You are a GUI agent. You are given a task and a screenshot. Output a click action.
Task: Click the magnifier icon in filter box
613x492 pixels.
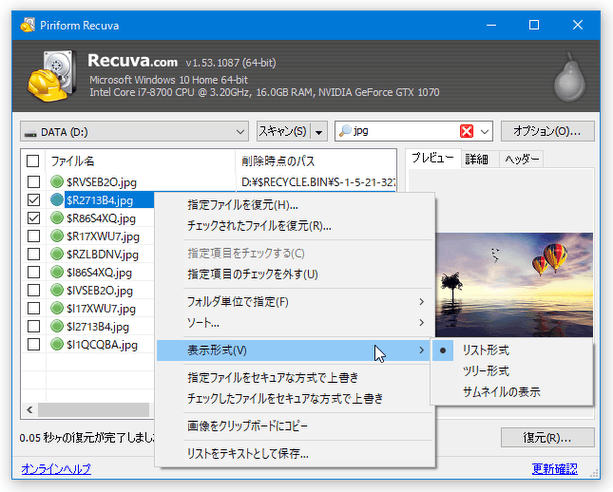[x=345, y=131]
